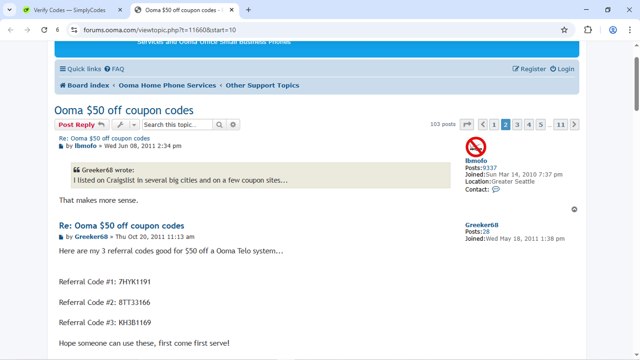Focus the address bar URL field
This screenshot has height=360, width=640.
click(x=318, y=30)
